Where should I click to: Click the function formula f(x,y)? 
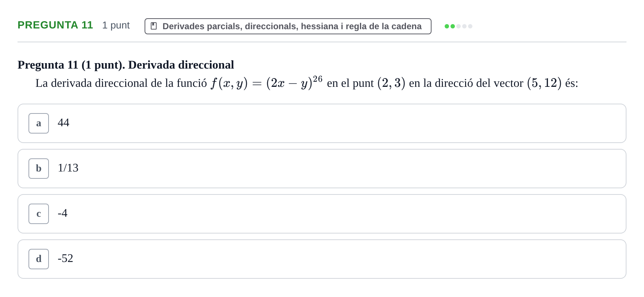coord(267,83)
